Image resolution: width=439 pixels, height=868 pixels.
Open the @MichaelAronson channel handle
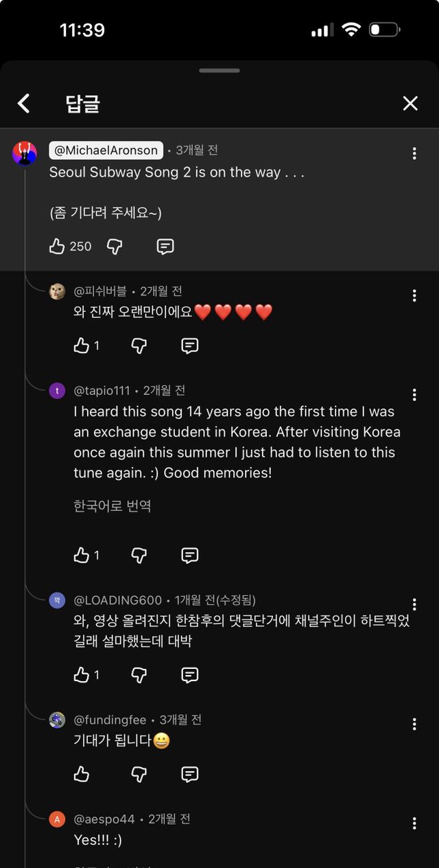106,150
